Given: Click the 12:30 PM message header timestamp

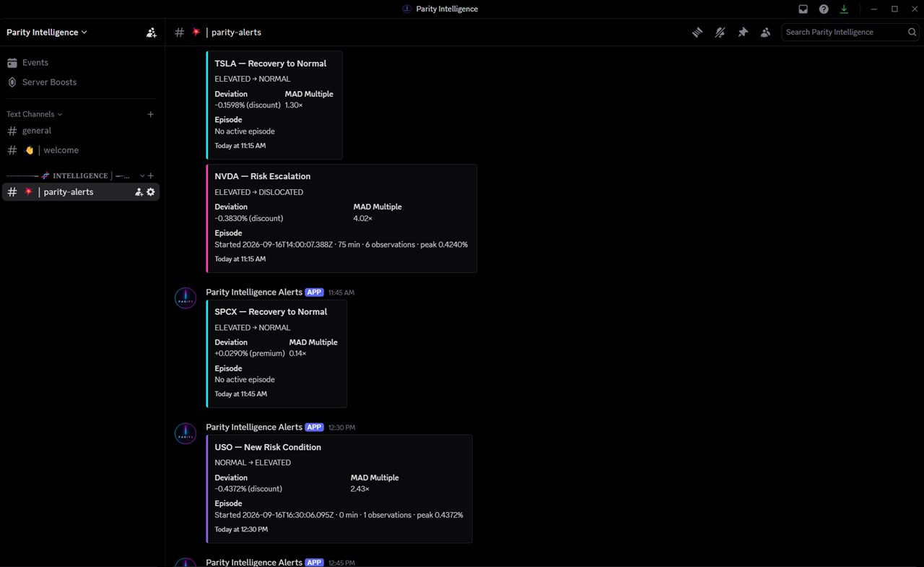Looking at the screenshot, I should click(x=342, y=428).
